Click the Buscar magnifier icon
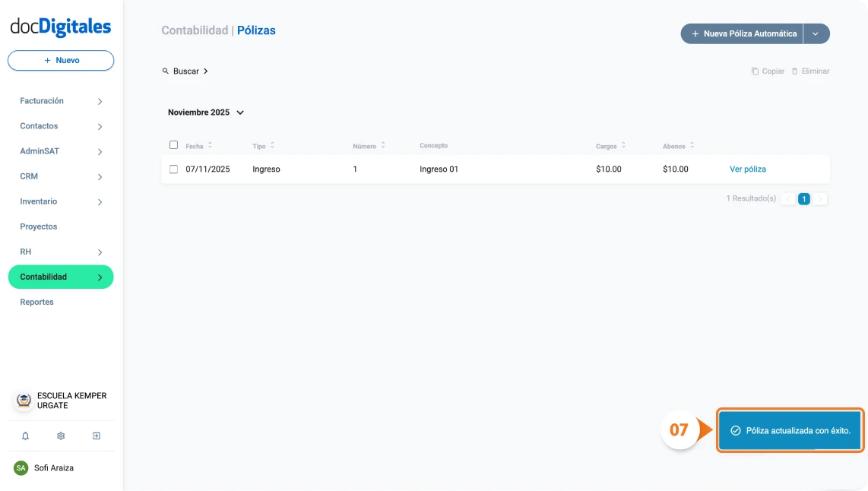 166,71
